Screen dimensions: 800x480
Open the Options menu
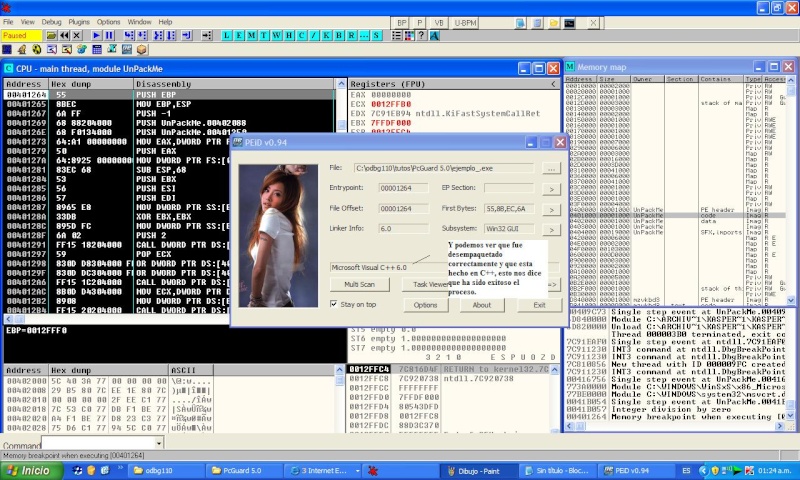[109, 22]
